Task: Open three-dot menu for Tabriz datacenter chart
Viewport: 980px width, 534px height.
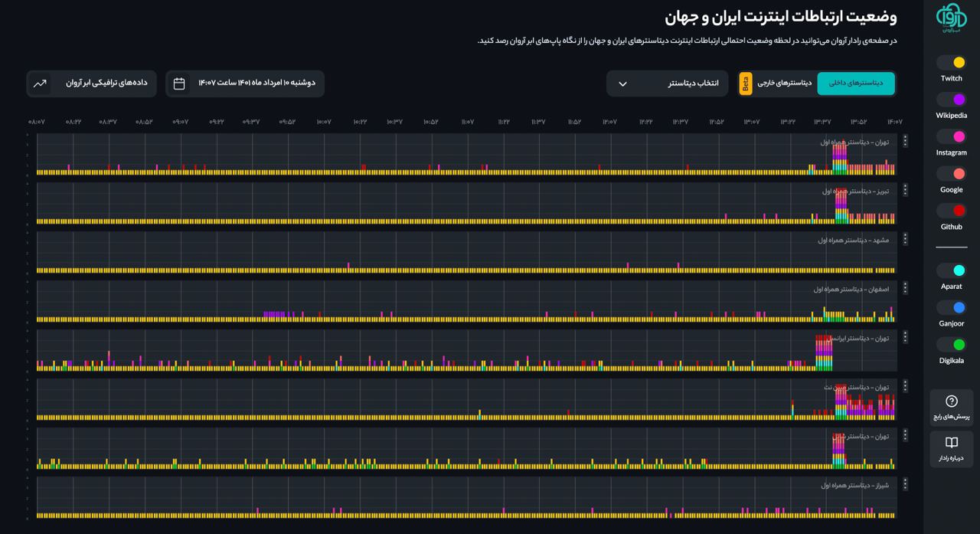Action: (905, 190)
